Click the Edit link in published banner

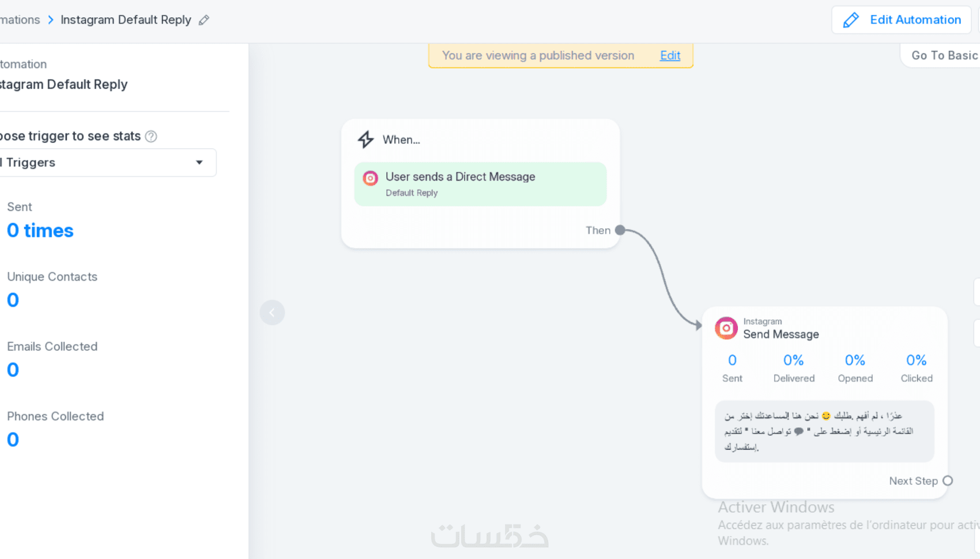pos(670,55)
